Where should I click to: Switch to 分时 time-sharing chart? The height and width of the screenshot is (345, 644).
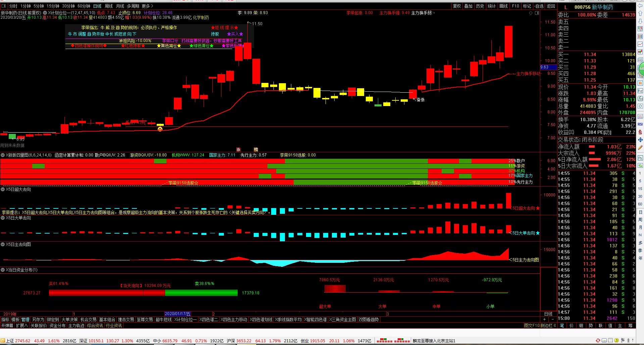point(13,6)
